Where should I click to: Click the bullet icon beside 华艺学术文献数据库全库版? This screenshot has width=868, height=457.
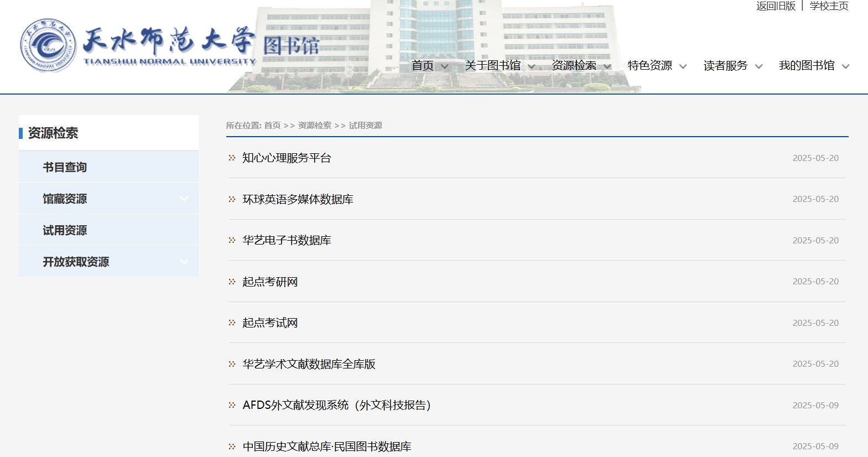232,364
